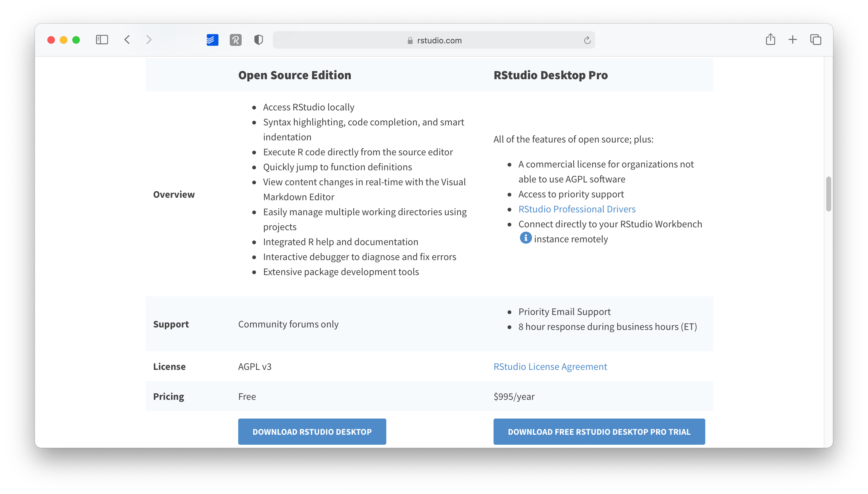Open the RStudio License Agreement link
Screen dimensions: 868x494
point(550,366)
